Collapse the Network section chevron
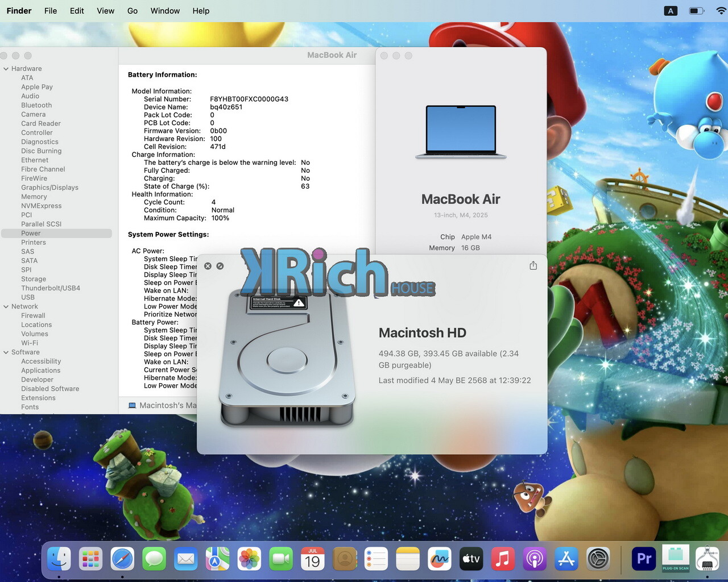Image resolution: width=728 pixels, height=582 pixels. 6,306
